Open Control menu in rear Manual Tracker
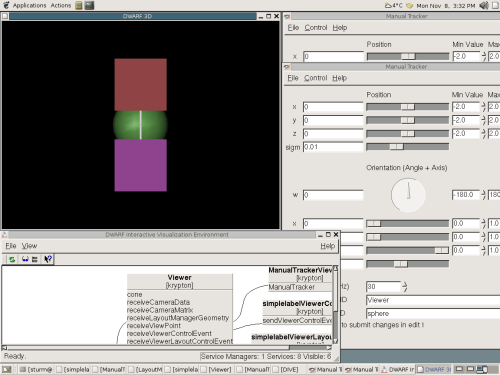The height and width of the screenshot is (375, 500). [316, 28]
